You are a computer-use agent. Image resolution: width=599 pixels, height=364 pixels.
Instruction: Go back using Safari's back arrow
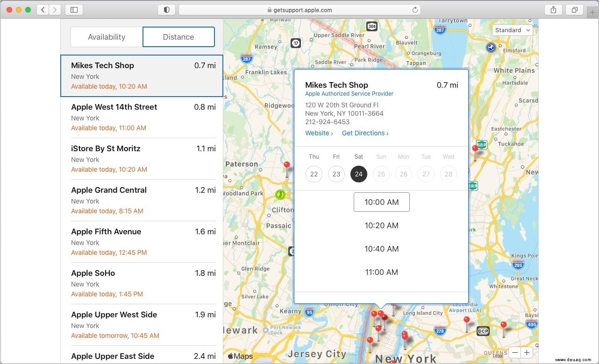[x=43, y=9]
